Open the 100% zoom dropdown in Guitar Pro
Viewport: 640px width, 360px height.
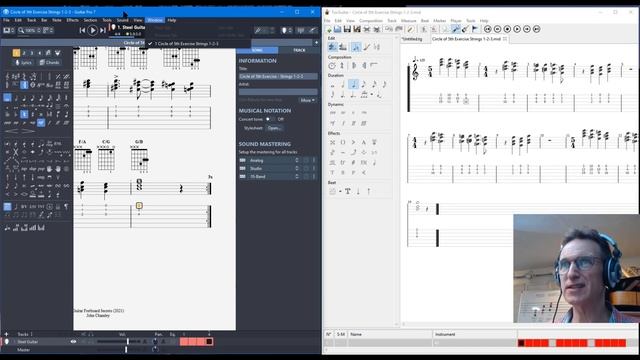(29, 30)
